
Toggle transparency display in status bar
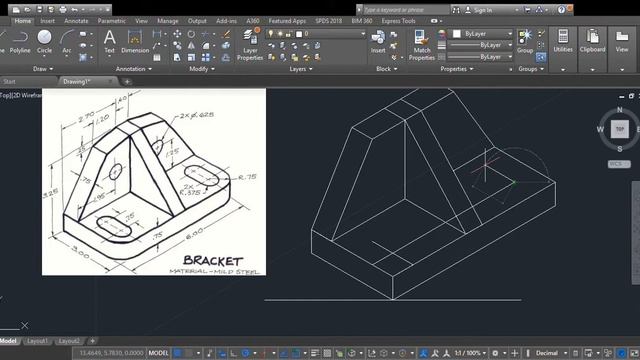327,353
